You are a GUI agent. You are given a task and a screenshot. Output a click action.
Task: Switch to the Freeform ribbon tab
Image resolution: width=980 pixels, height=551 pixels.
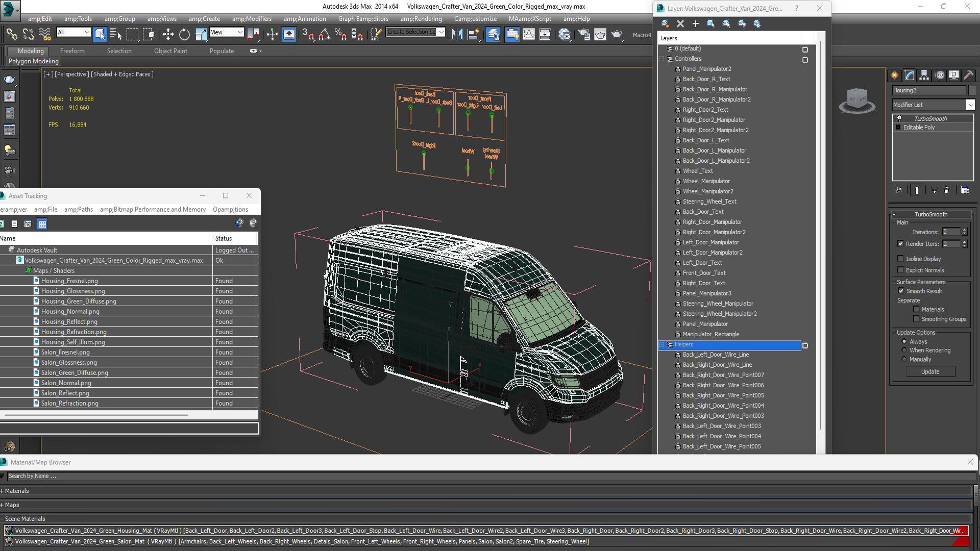[72, 51]
